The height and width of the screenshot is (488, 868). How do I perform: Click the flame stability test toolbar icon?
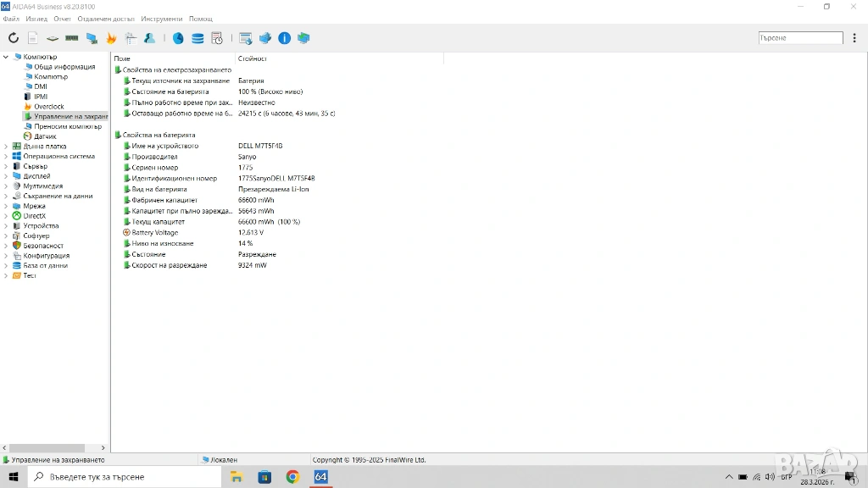pyautogui.click(x=111, y=38)
